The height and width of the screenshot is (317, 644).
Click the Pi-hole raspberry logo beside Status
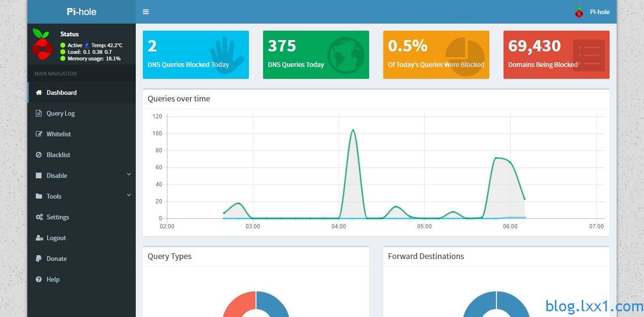(43, 44)
